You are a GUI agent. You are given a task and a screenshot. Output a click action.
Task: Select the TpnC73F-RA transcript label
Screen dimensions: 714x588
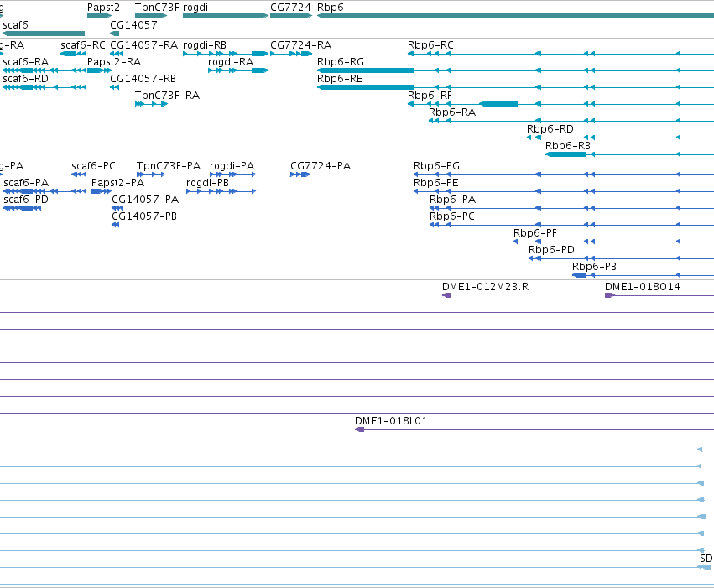tap(168, 96)
